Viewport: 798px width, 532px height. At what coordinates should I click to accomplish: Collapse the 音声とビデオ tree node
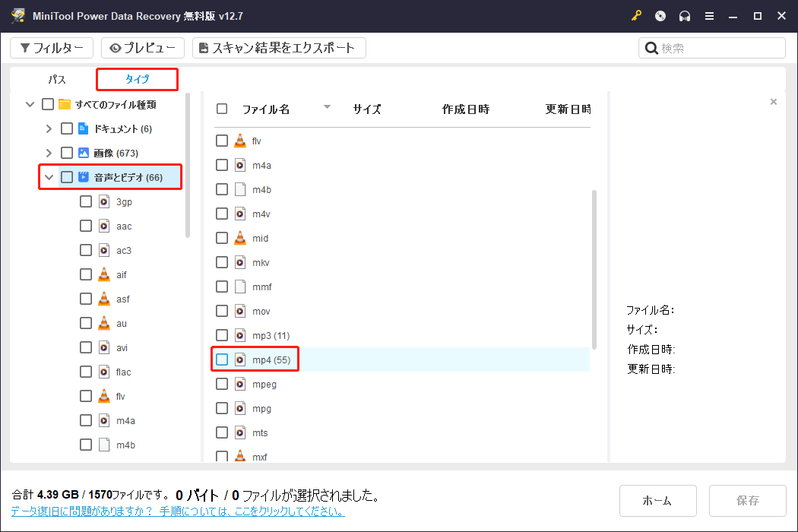click(49, 176)
